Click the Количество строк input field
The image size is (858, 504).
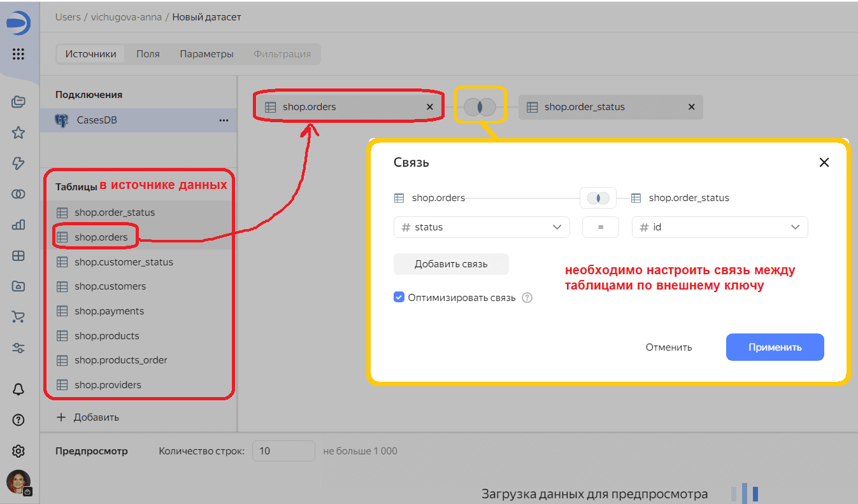tap(283, 451)
